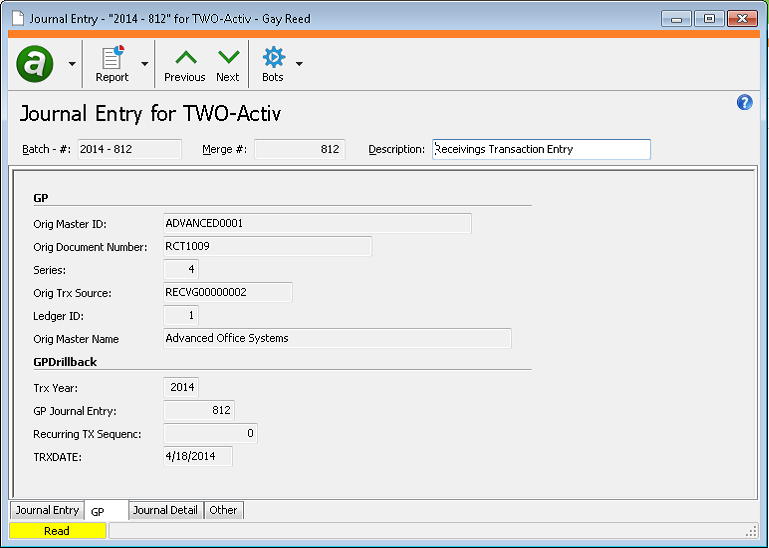Expand the Report dropdown arrow
This screenshot has width=769, height=548.
[145, 64]
